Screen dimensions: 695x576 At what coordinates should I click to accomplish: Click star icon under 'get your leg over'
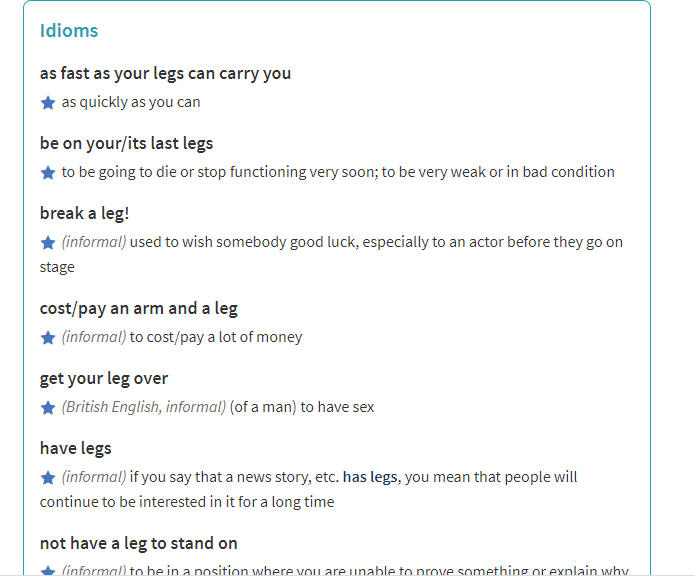[x=47, y=408]
